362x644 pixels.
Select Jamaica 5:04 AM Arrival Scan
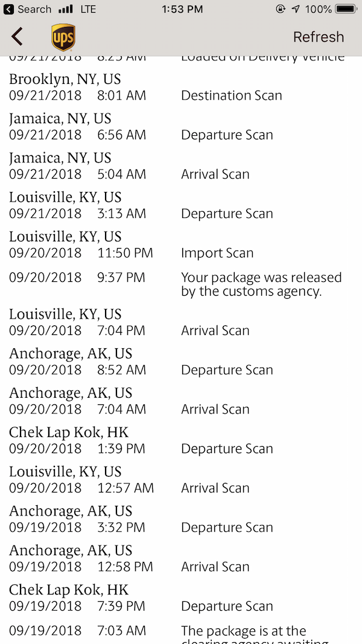tap(181, 167)
